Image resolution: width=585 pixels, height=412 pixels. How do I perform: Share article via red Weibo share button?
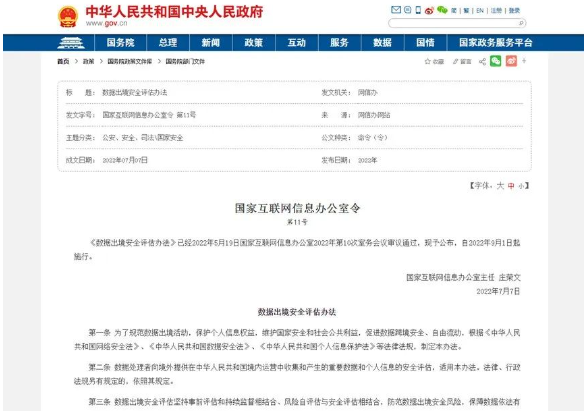[x=511, y=61]
